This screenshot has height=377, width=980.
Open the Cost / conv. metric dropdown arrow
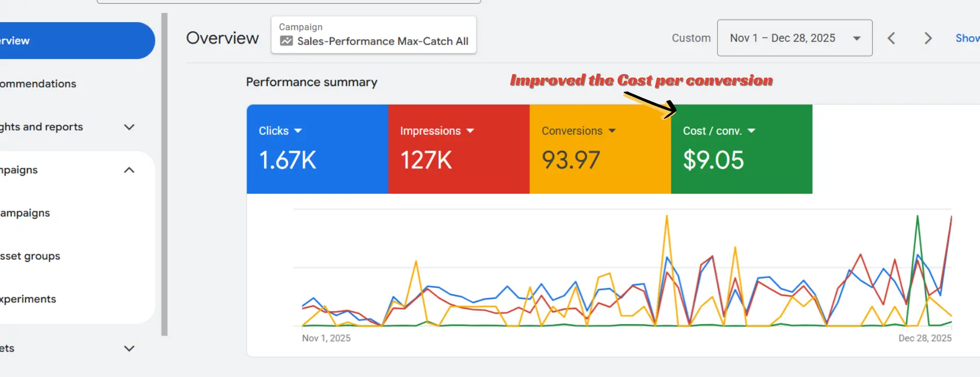(x=752, y=131)
